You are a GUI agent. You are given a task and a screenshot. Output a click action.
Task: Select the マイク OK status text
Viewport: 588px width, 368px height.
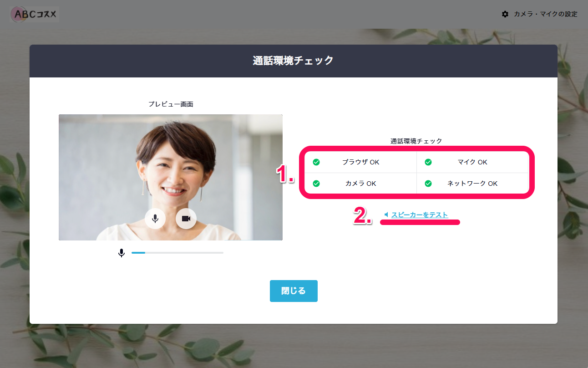click(472, 162)
